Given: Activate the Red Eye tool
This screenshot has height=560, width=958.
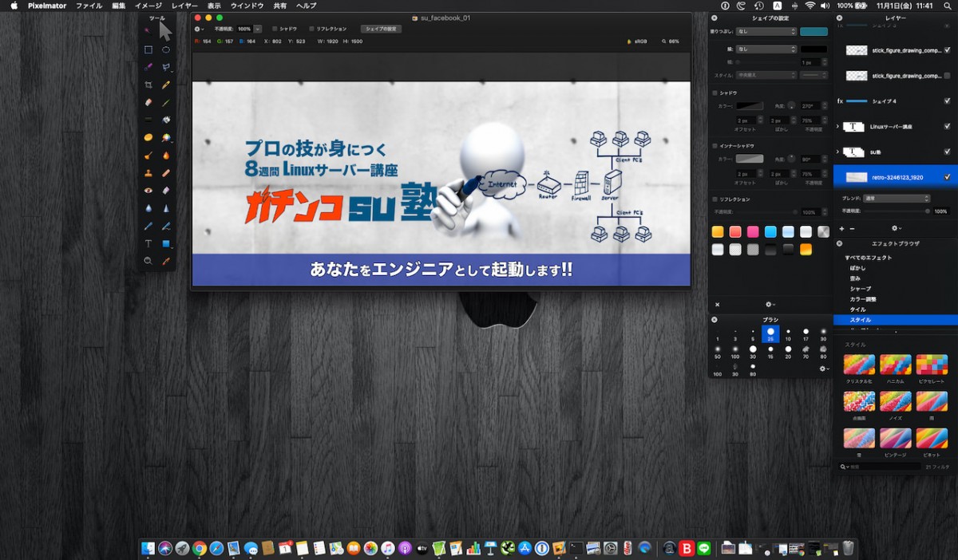Looking at the screenshot, I should tap(148, 191).
